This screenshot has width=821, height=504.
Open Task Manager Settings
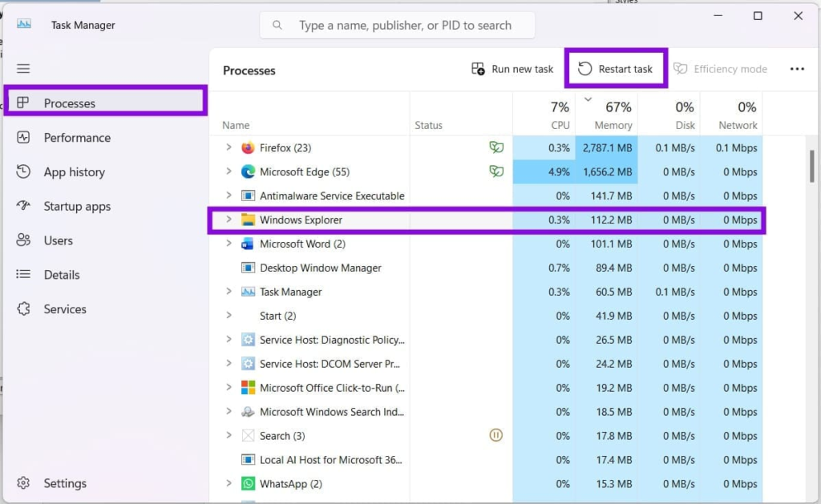click(x=106, y=483)
